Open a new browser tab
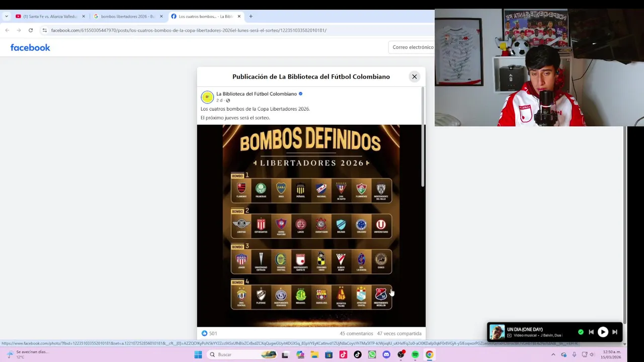Screen dimensions: 644x362 (251, 16)
